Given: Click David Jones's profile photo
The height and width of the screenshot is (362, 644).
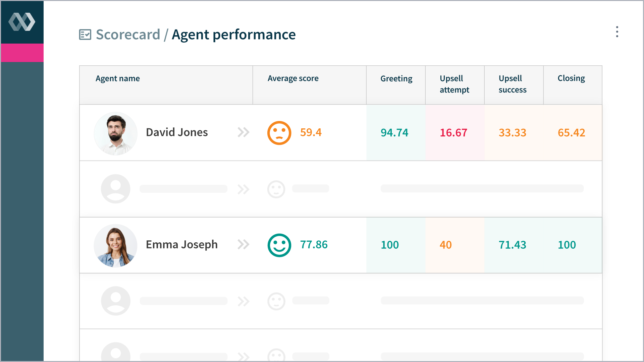Looking at the screenshot, I should point(115,133).
